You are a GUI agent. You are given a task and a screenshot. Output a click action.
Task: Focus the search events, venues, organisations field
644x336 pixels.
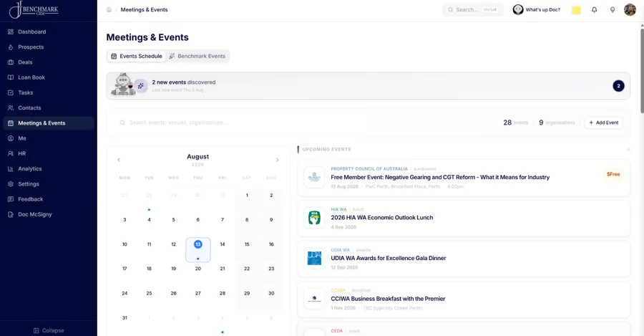pos(304,123)
